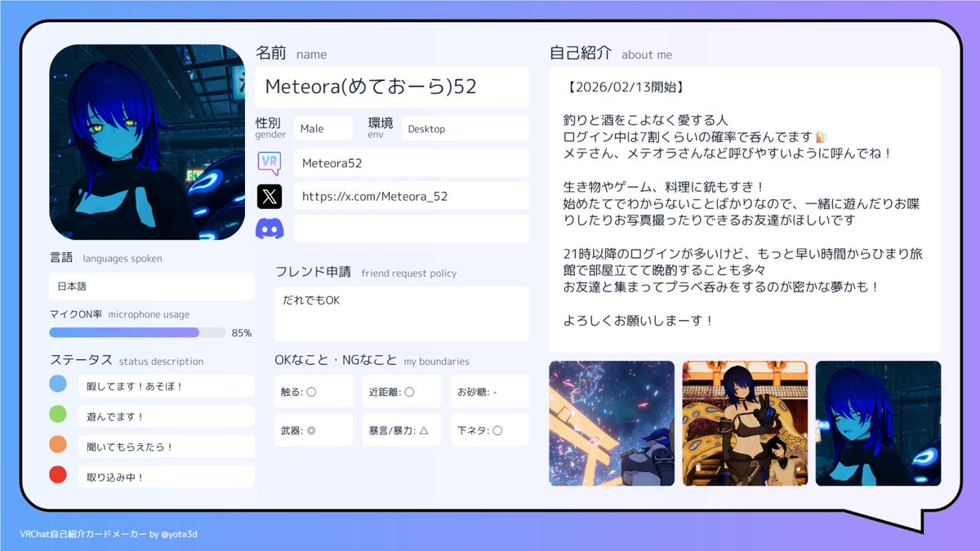Click the status text 取り込み中！

[x=167, y=477]
